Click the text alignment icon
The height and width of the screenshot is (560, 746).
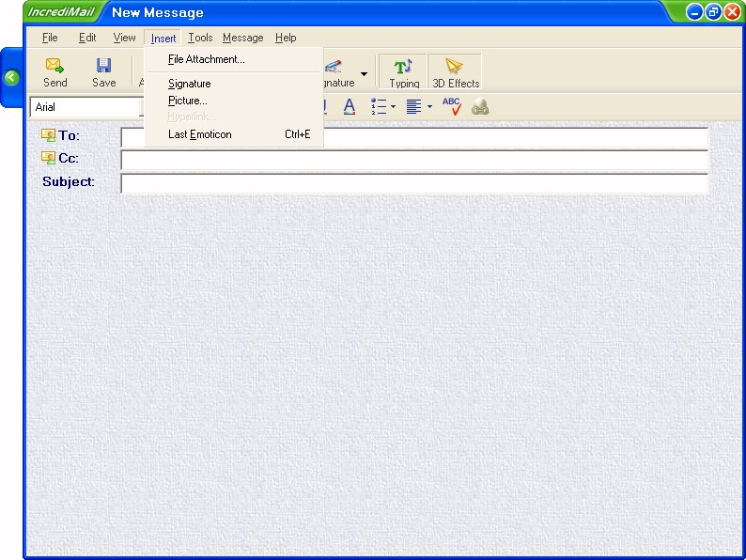[413, 106]
